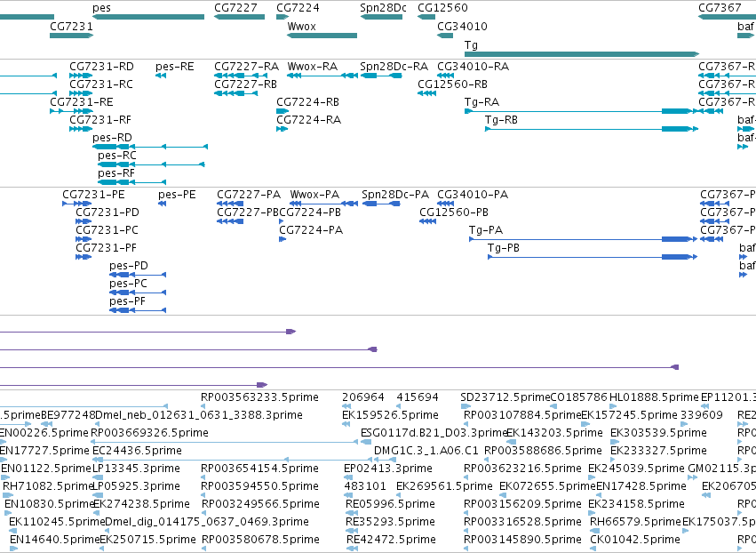
Task: Select transcript CG7231-RD
Action: tap(102, 67)
